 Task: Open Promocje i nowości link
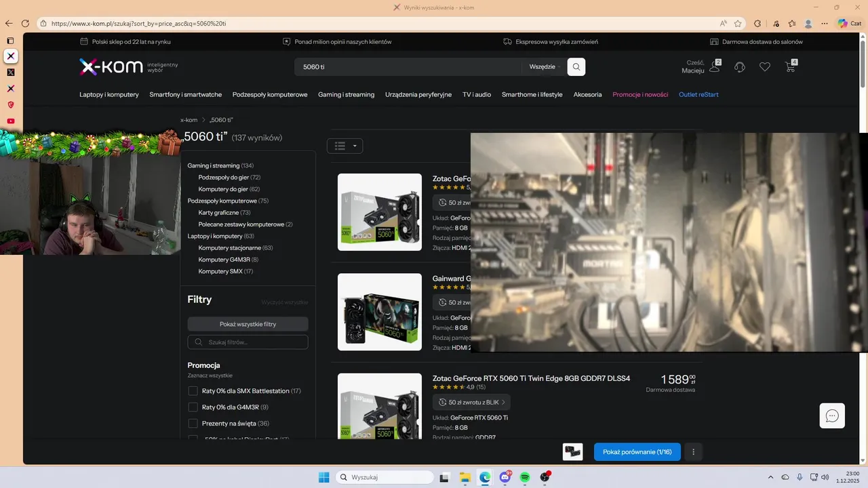click(x=640, y=95)
